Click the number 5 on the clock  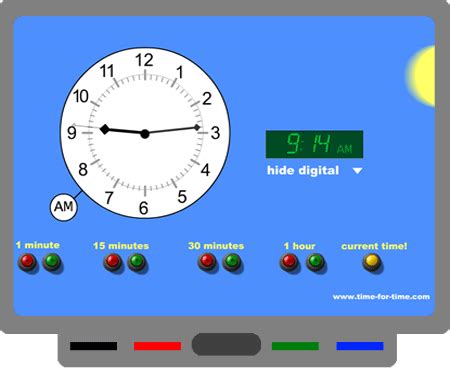pos(182,197)
